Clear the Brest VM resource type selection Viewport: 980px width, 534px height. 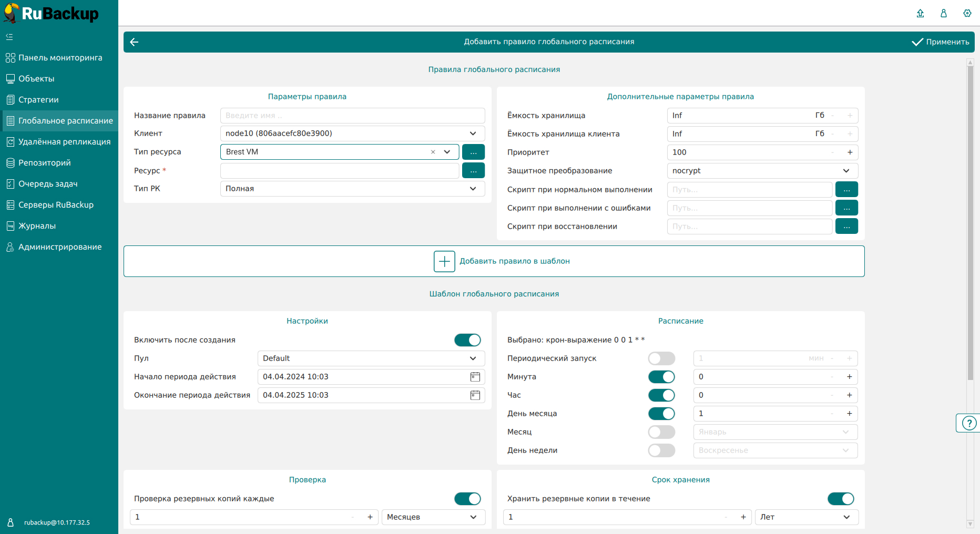433,152
